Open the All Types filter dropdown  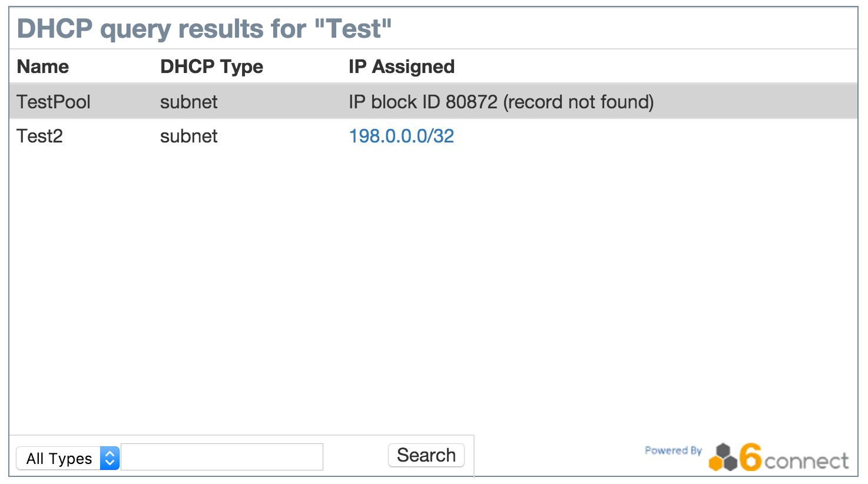[67, 458]
